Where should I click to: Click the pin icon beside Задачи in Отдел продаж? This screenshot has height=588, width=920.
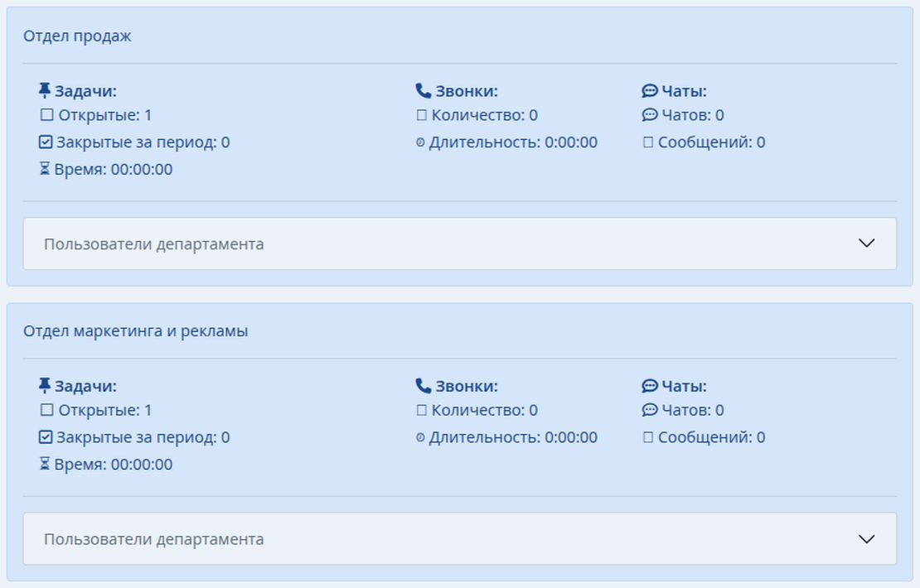pos(45,91)
